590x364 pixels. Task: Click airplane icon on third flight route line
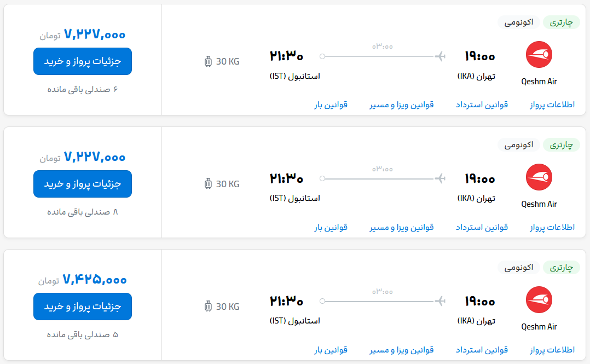(440, 301)
